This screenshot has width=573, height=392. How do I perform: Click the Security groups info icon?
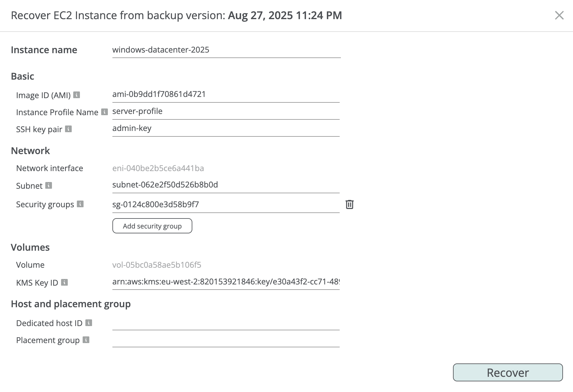pos(80,204)
